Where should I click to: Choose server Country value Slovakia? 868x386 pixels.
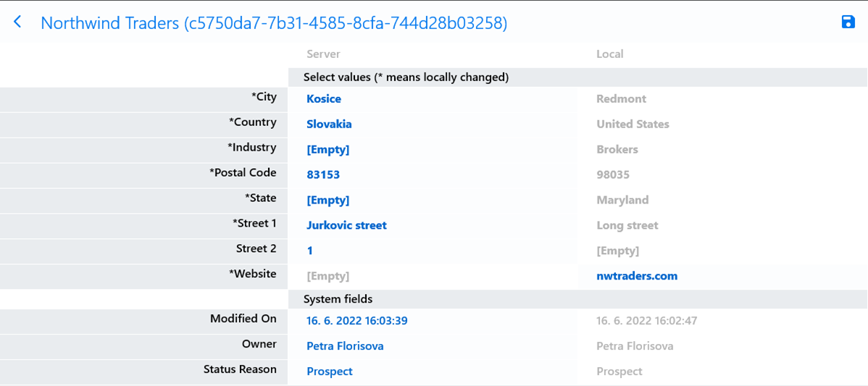329,125
